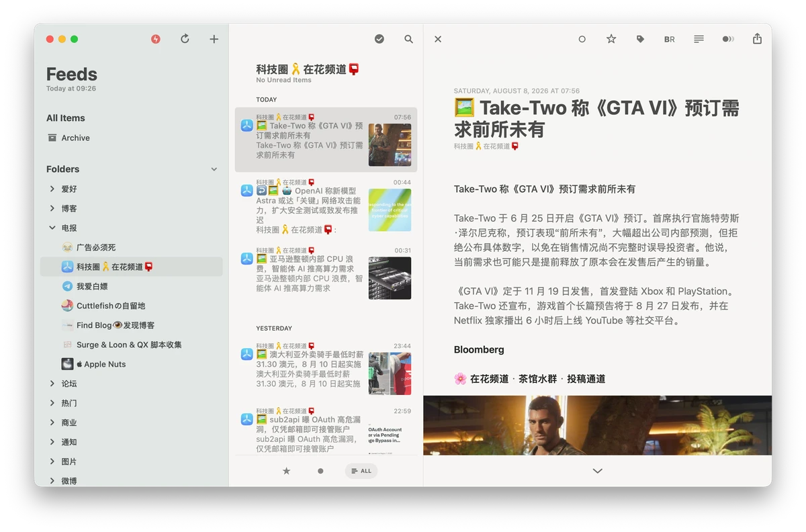
Task: Click Surge & Loon feed icon
Action: pos(67,345)
